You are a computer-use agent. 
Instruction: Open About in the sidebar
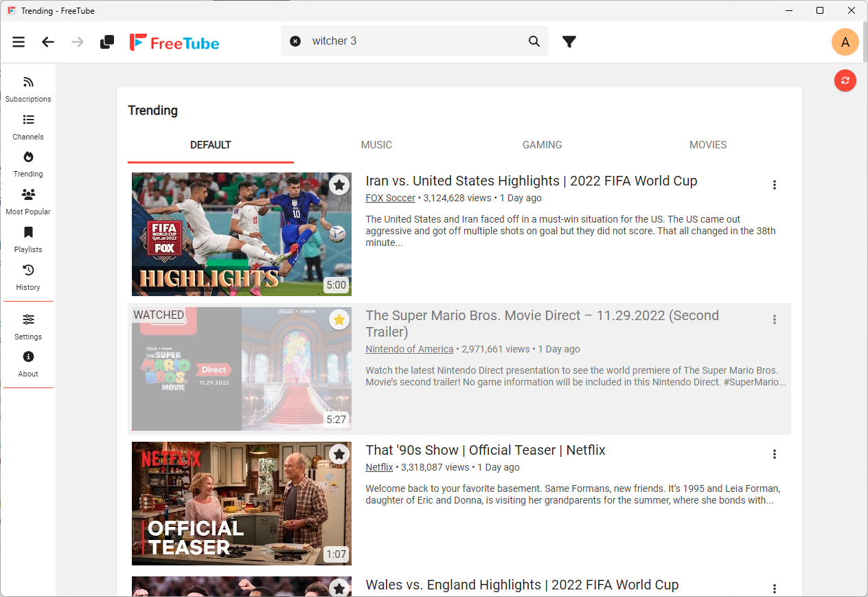(28, 364)
